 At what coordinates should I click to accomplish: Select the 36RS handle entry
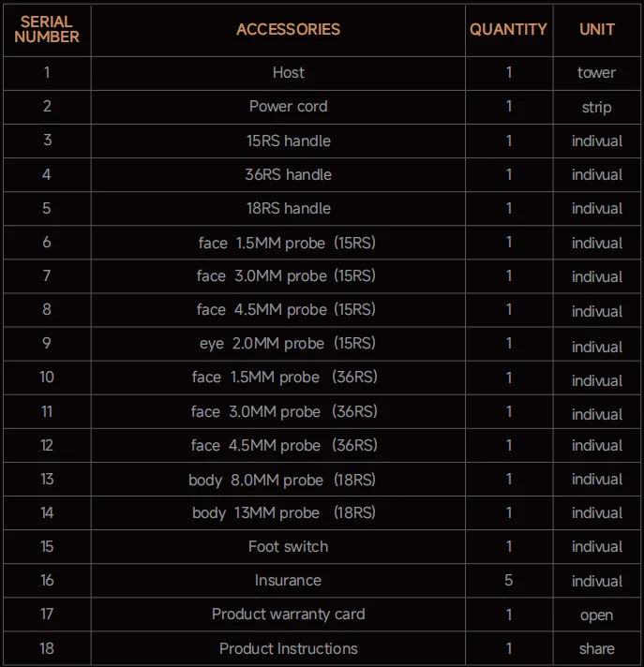288,174
